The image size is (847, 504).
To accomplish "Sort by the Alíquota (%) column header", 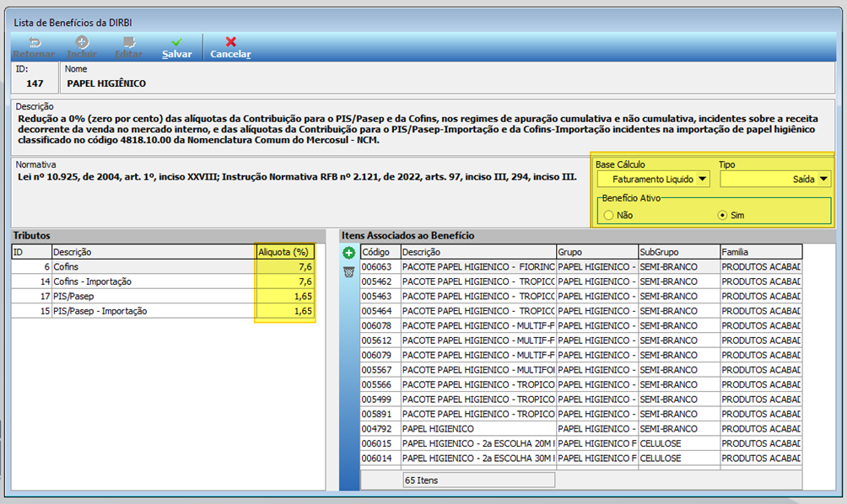I will tap(284, 252).
